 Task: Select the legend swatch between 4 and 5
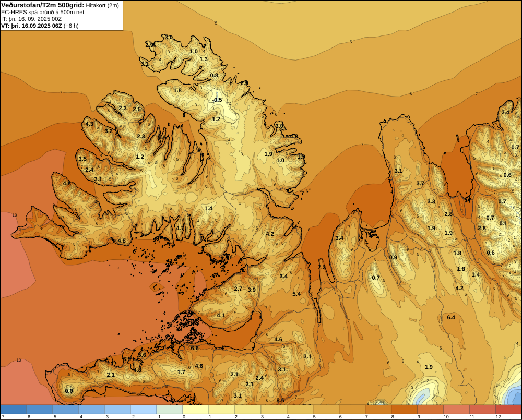pos(300,410)
